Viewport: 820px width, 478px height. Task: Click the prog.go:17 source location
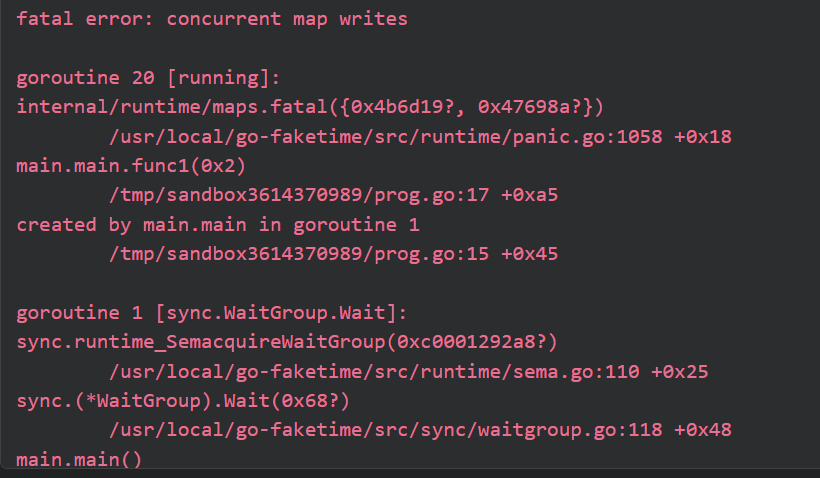(x=299, y=195)
